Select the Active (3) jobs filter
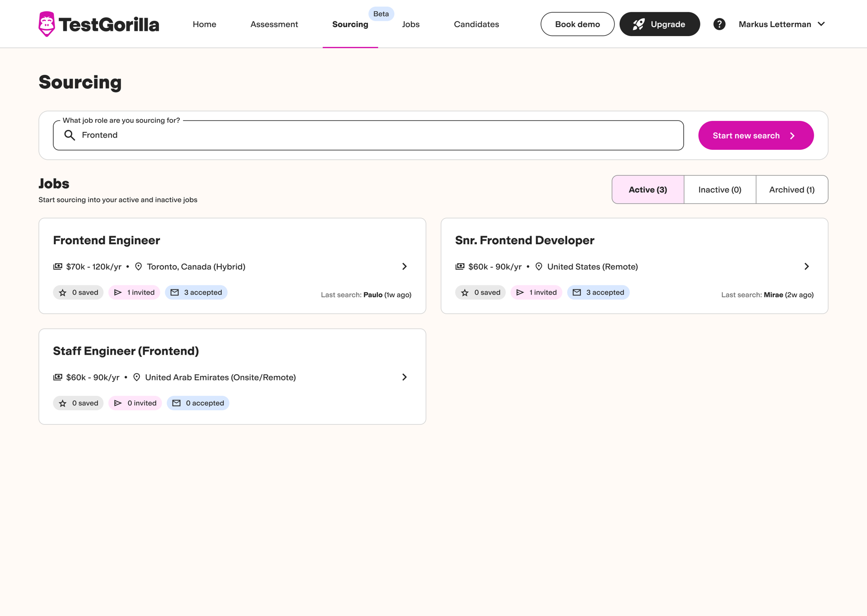Image resolution: width=867 pixels, height=616 pixels. pyautogui.click(x=648, y=190)
